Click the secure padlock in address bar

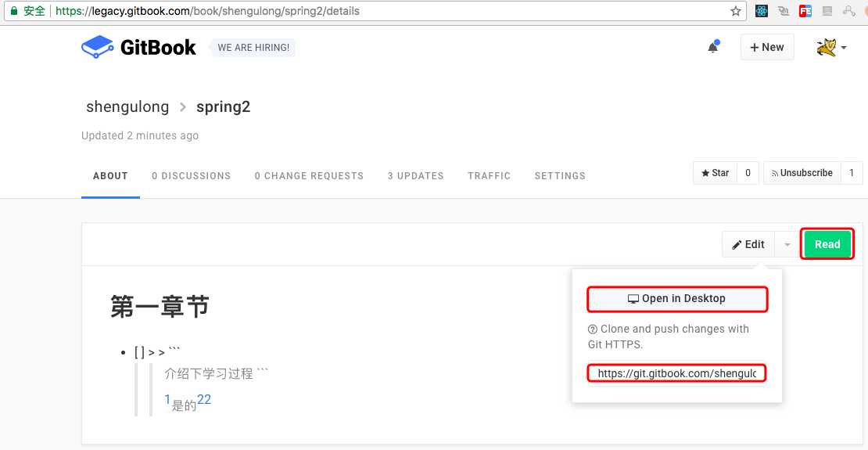[14, 11]
